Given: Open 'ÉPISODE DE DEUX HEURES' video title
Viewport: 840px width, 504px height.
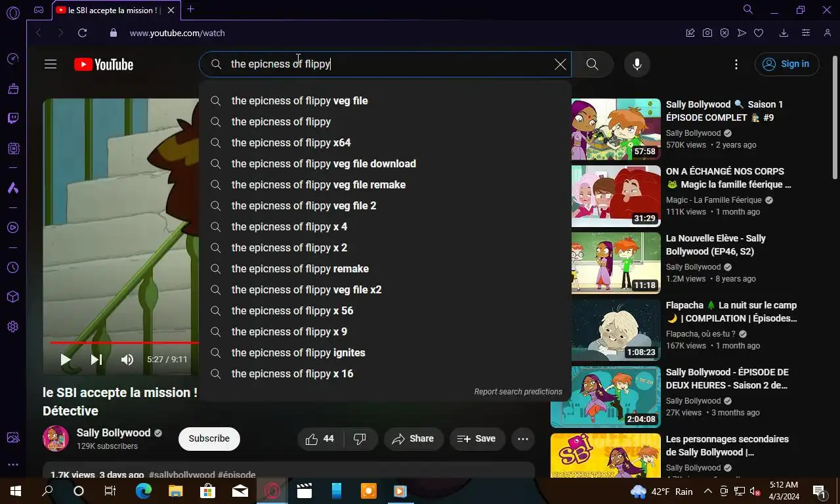Looking at the screenshot, I should click(727, 379).
